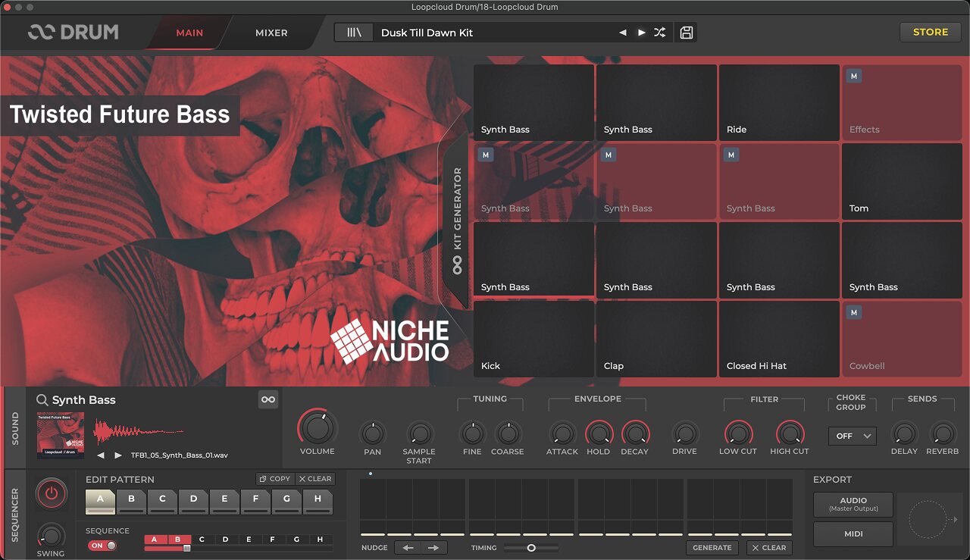
Task: Adjust the Timing slider
Action: (x=531, y=548)
